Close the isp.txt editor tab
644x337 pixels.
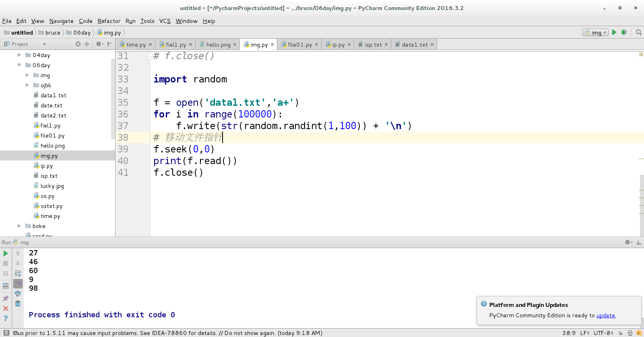pyautogui.click(x=386, y=45)
